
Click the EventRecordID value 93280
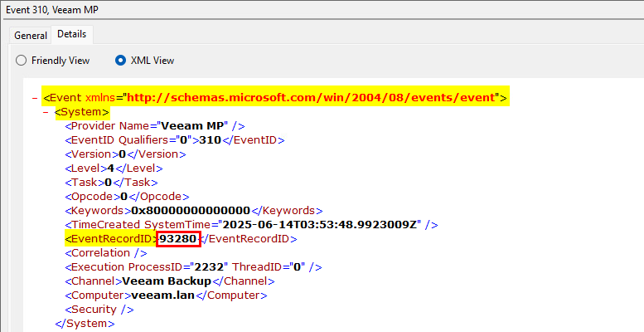(178, 238)
